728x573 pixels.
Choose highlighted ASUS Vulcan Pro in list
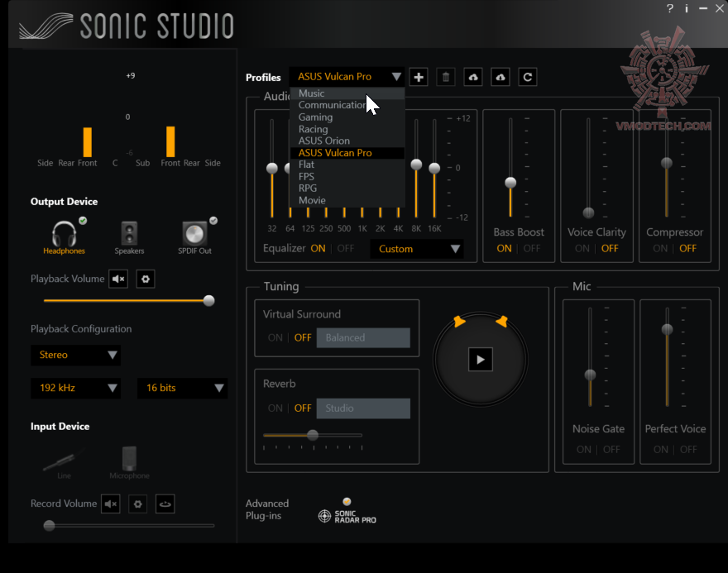(x=347, y=153)
